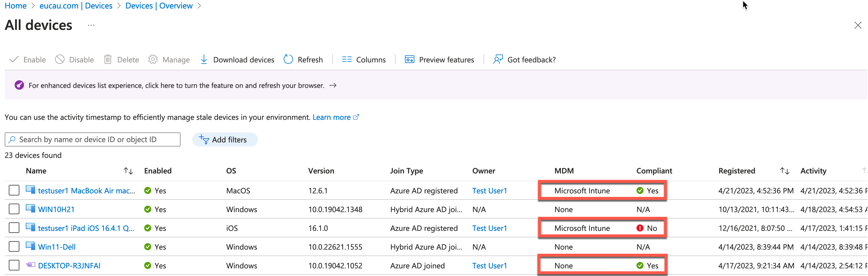Sort devices by the Name column arrows
868x276 pixels.
[x=128, y=171]
